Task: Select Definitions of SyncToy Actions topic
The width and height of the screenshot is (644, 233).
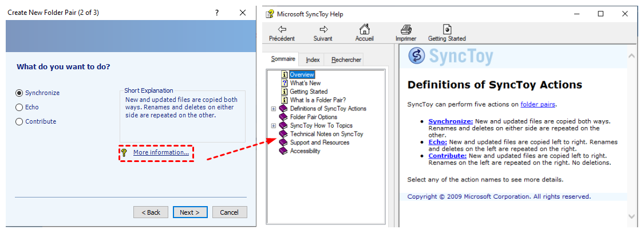Action: pos(328,109)
